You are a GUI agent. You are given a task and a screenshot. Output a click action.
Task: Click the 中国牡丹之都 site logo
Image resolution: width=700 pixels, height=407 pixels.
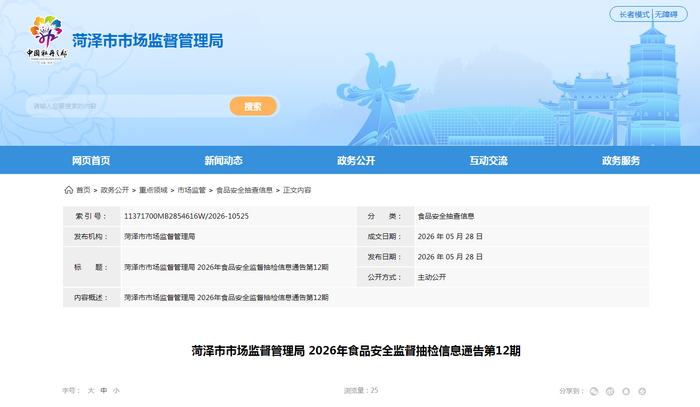pyautogui.click(x=46, y=39)
